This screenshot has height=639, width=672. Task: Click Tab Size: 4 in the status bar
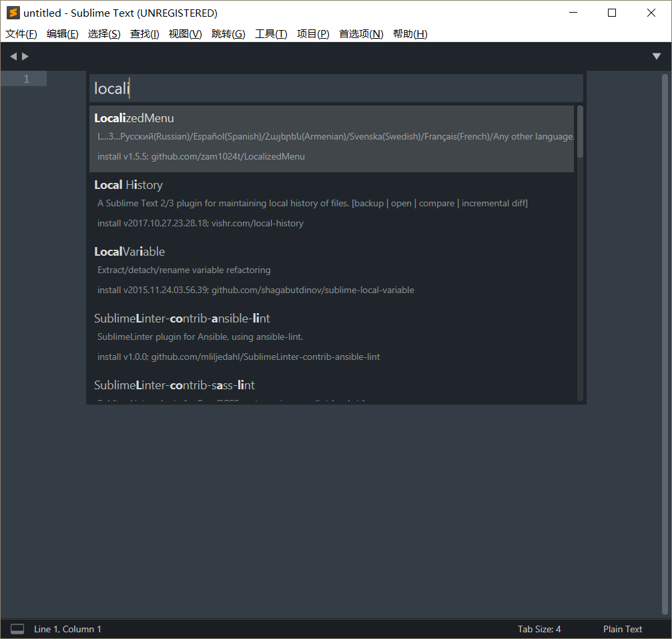[539, 628]
